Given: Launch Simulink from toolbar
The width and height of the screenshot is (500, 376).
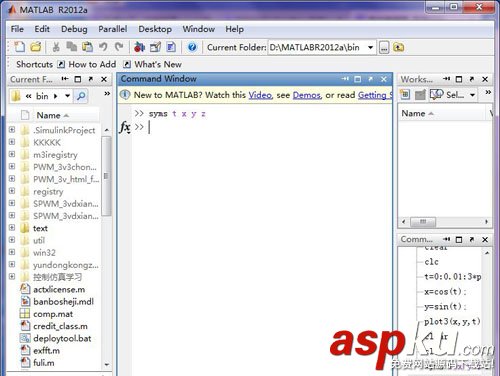Looking at the screenshot, I should pyautogui.click(x=139, y=47).
